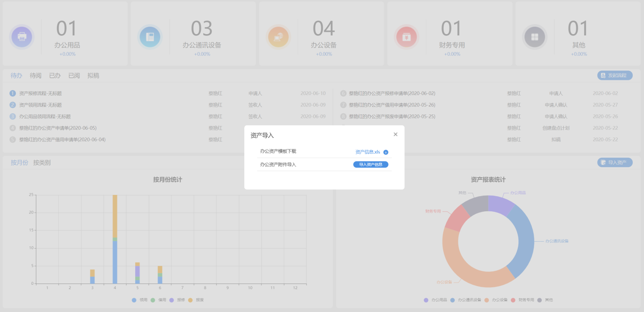This screenshot has height=312, width=644.
Task: Toggle 报废 legend in monthly chart
Action: point(196,300)
